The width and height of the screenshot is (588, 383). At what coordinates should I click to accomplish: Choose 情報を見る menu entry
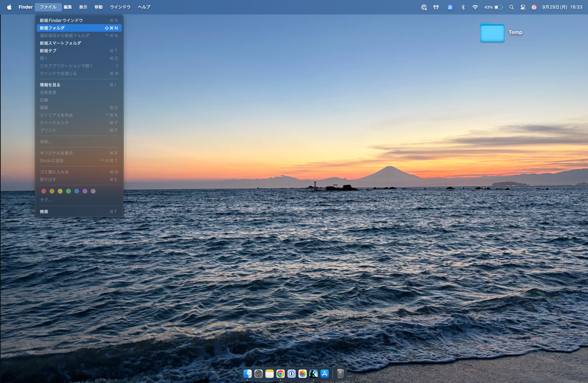pos(50,85)
